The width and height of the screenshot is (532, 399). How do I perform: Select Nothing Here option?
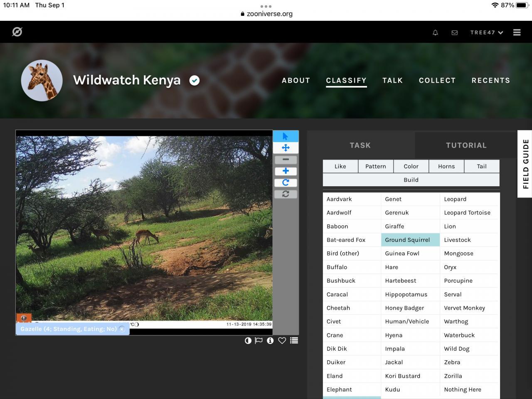462,389
